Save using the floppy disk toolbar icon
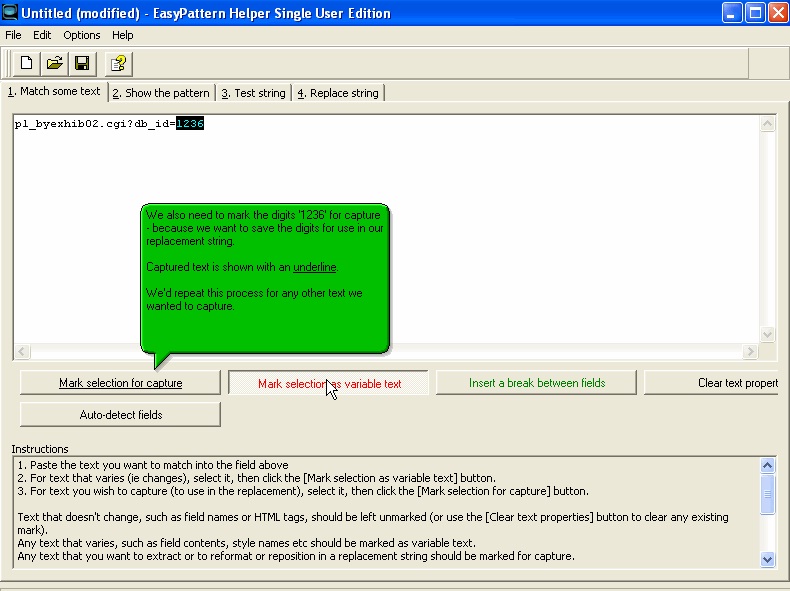Screen dimensions: 790x591 point(82,63)
